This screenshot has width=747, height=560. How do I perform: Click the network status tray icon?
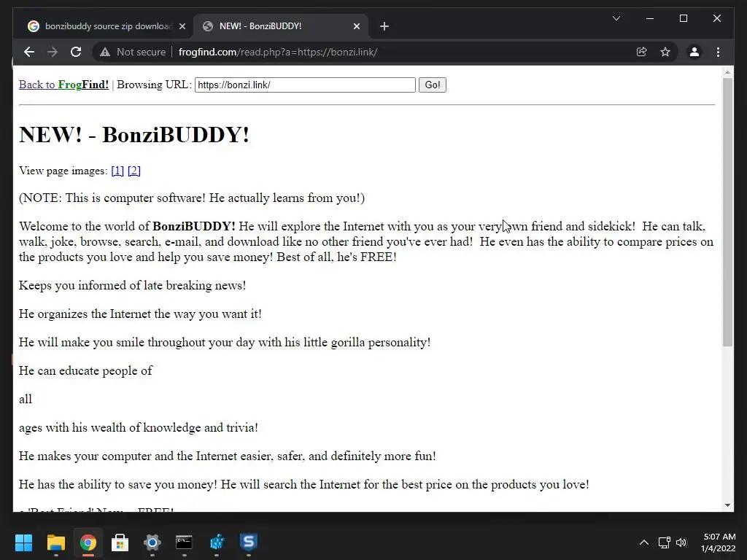[x=664, y=542]
